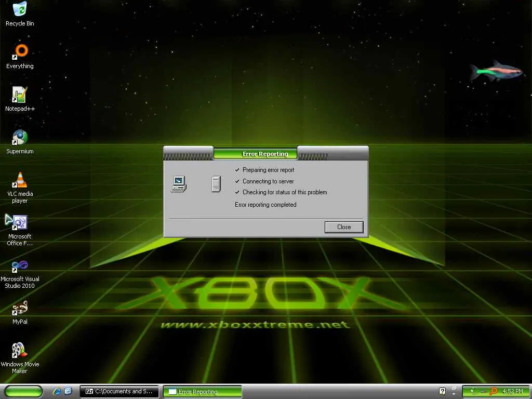Image resolution: width=532 pixels, height=399 pixels.
Task: Launch Supermium browser shortcut
Action: 20,142
